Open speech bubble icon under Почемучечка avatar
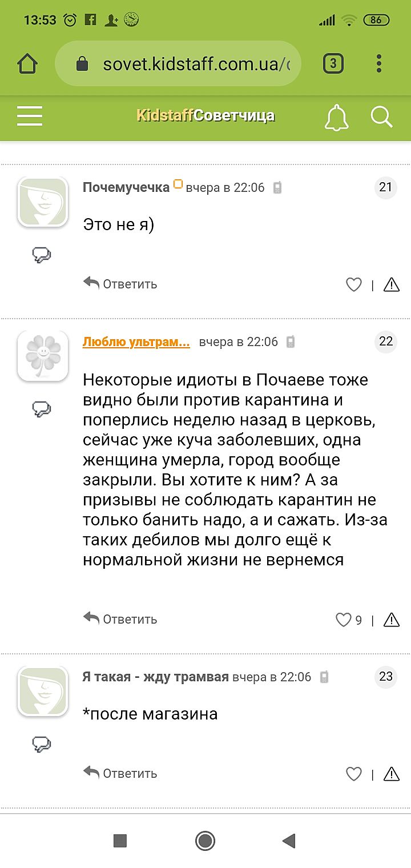Screen dimensions: 411x868 point(42,255)
